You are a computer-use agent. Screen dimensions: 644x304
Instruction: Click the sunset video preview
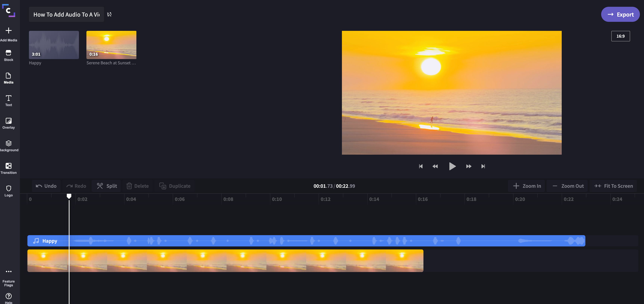tap(451, 93)
